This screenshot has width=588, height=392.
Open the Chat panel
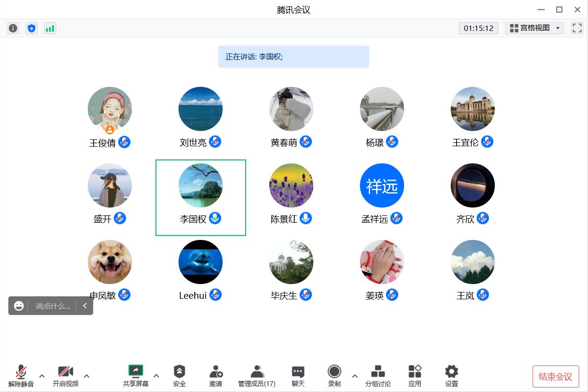(298, 376)
